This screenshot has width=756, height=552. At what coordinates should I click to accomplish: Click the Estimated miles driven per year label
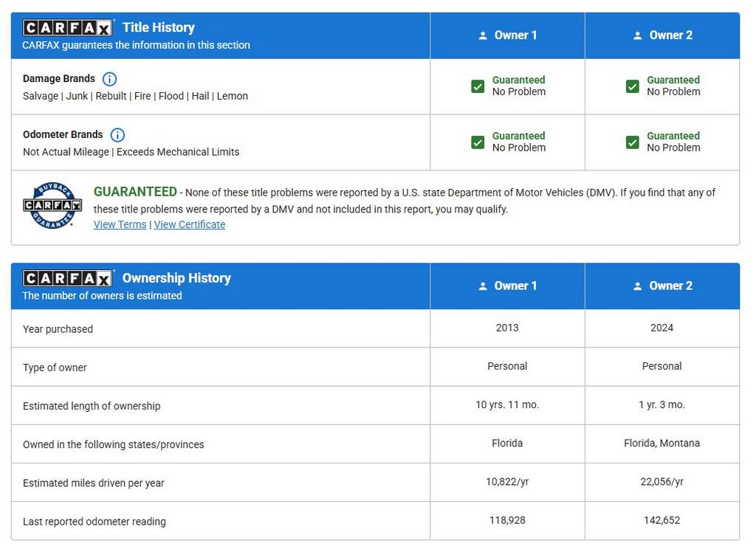(x=94, y=483)
